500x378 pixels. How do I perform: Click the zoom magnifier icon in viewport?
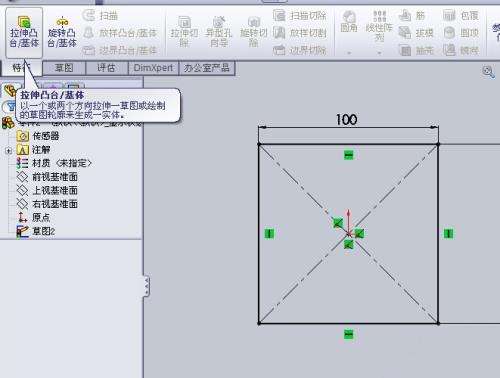coord(488,72)
